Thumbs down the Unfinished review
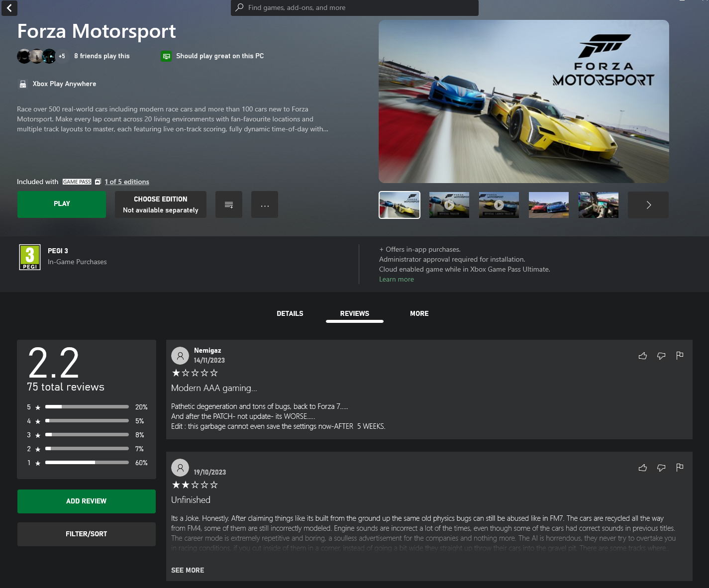 (x=661, y=468)
